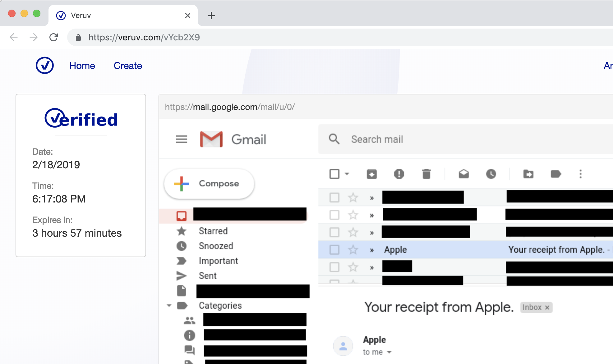This screenshot has width=613, height=364.
Task: Click the browser address bar URL
Action: (x=144, y=37)
